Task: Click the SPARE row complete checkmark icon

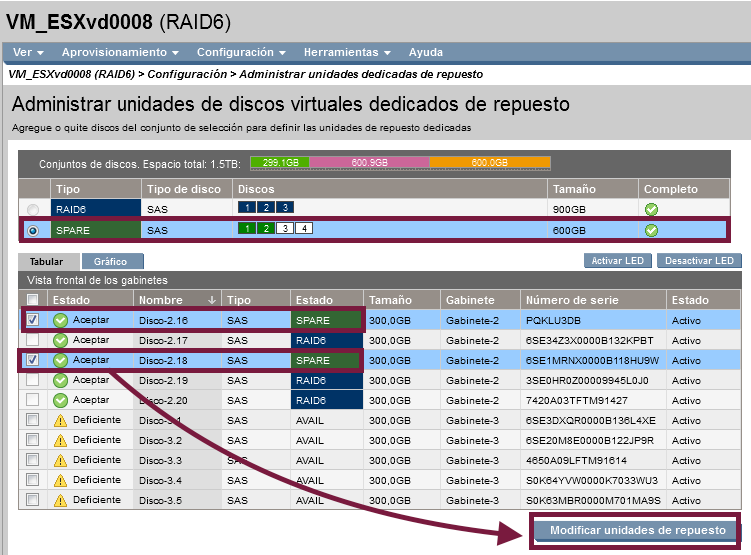Action: (x=651, y=230)
